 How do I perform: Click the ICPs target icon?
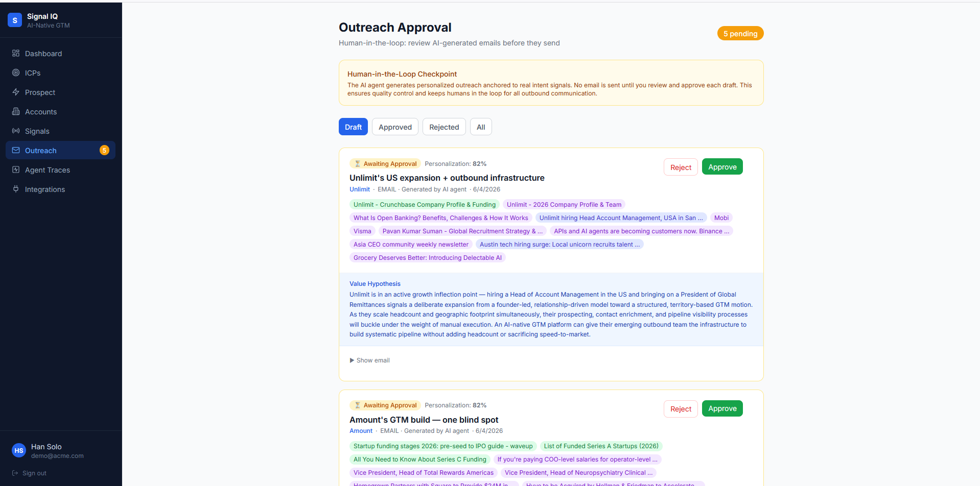(x=16, y=72)
